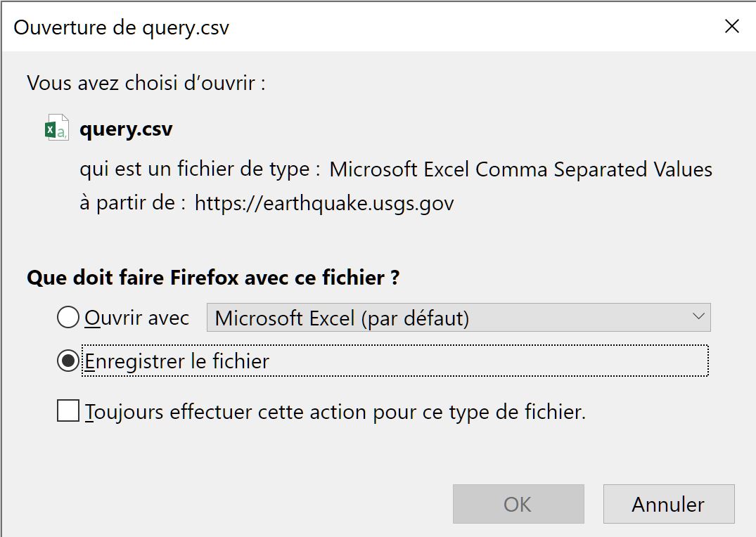
Task: Open the Microsoft Excel application dropdown
Action: point(457,318)
